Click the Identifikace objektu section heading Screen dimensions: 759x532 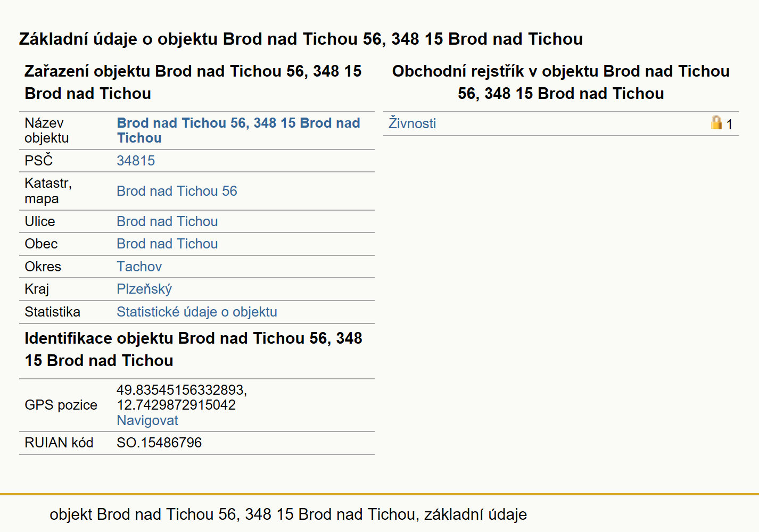[193, 349]
